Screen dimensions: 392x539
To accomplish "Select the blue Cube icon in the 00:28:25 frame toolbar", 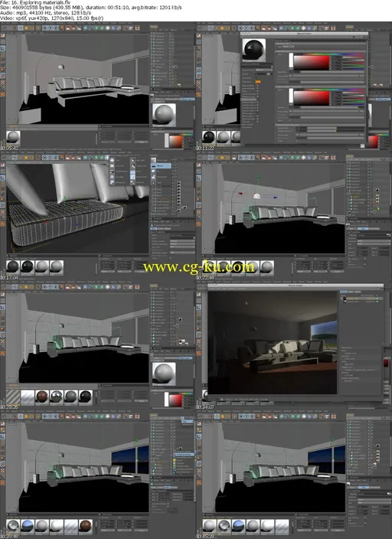I will pyautogui.click(x=85, y=286).
